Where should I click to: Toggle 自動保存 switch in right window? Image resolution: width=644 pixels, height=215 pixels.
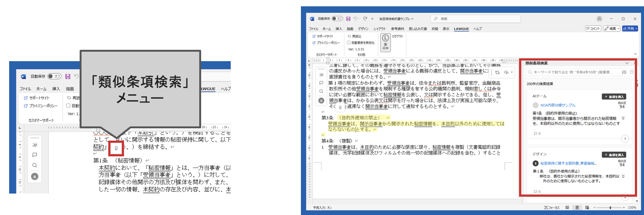337,19
